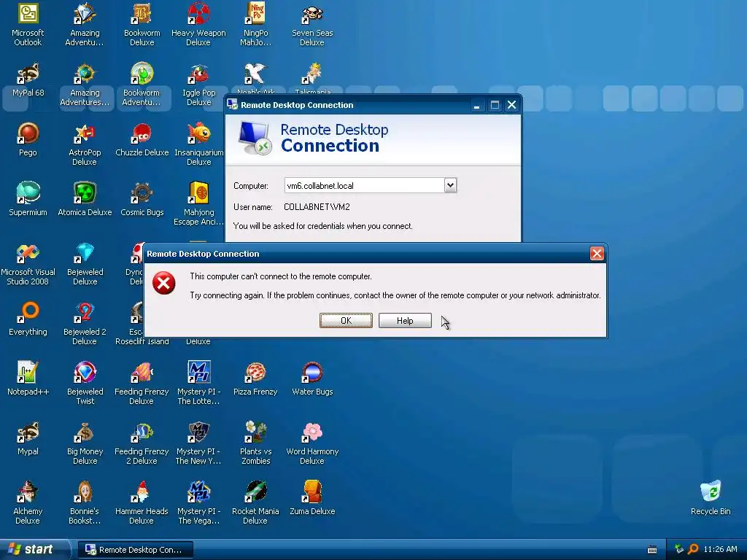Image resolution: width=747 pixels, height=560 pixels.
Task: Select the Word Harmony Deluxe icon
Action: pos(312,443)
